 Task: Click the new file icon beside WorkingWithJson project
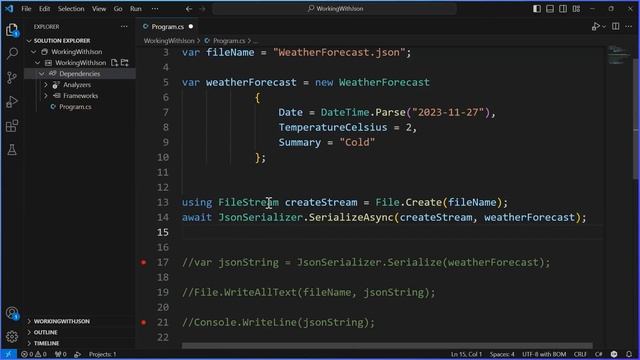pyautogui.click(x=114, y=62)
